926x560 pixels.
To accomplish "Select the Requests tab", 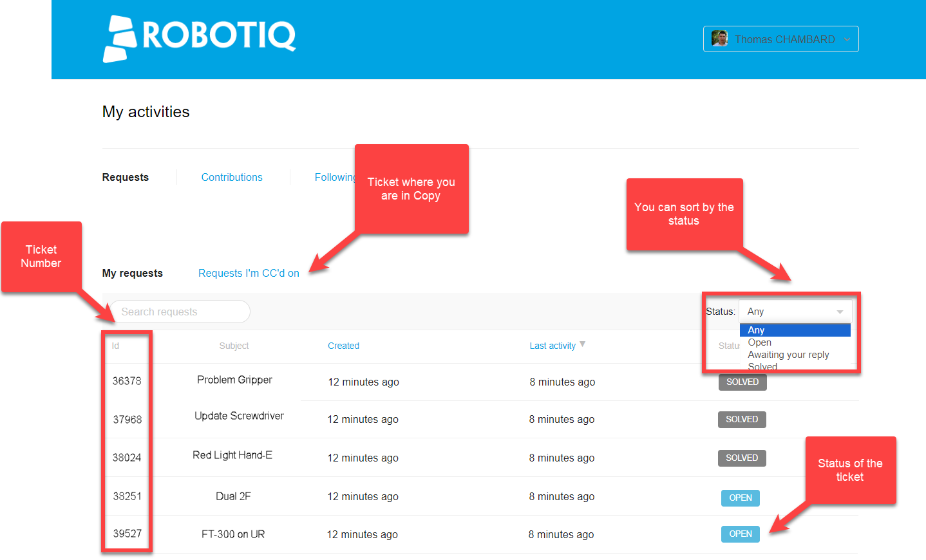I will (x=125, y=177).
